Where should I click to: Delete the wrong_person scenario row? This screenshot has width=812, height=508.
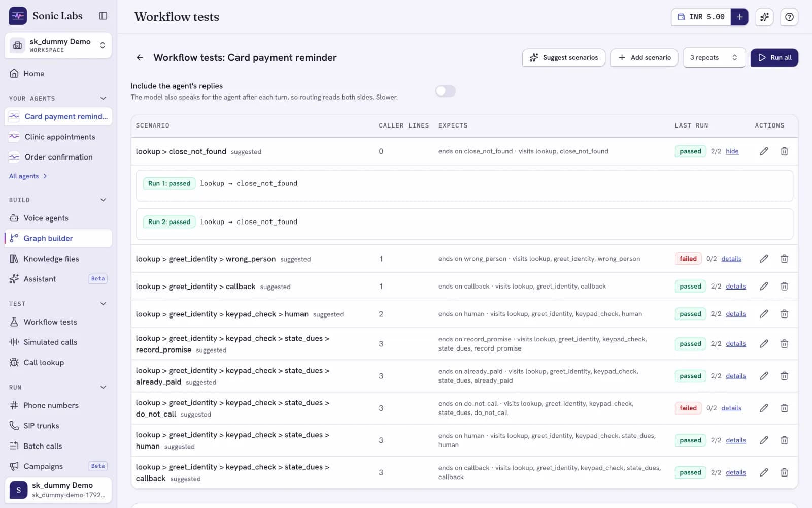[x=784, y=259]
